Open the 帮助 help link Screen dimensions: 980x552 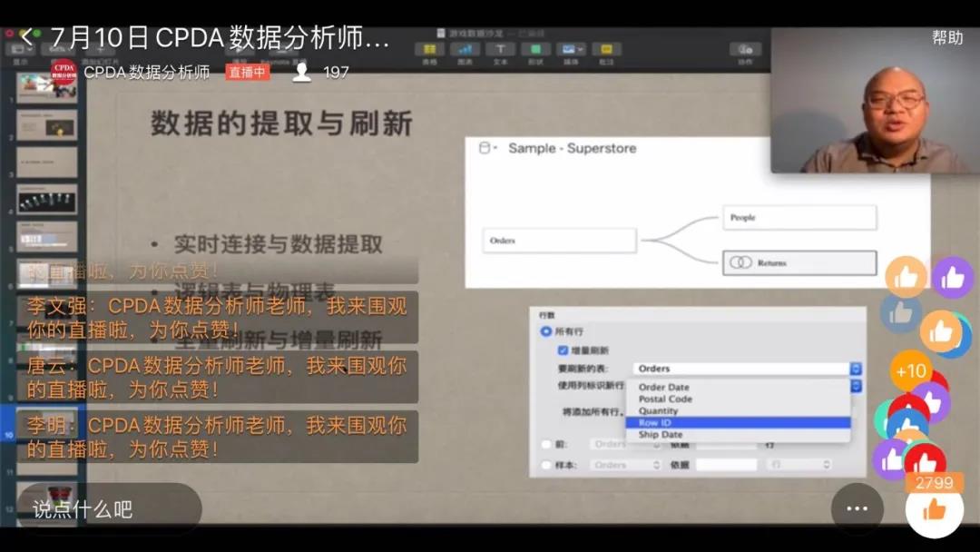[947, 37]
